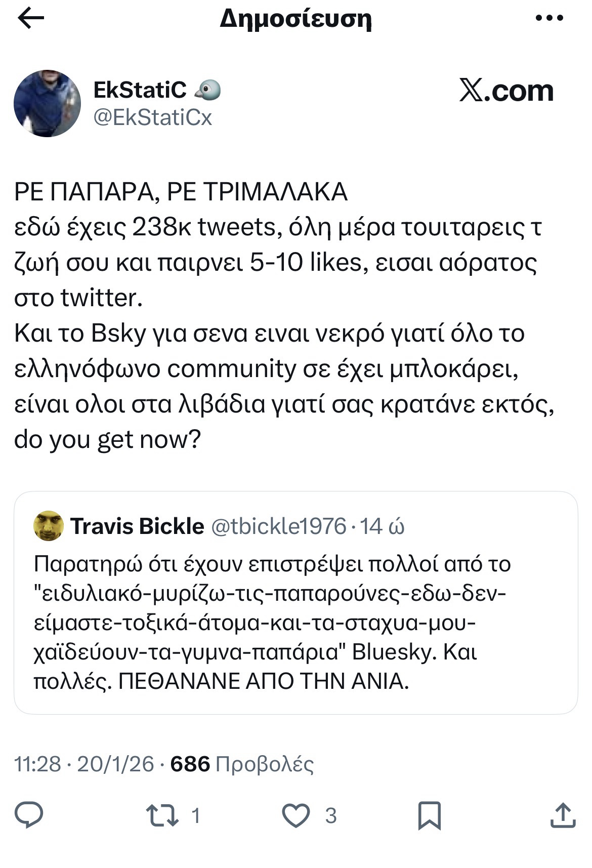The height and width of the screenshot is (868, 592).
Task: Tap the pigeon emoji badge
Action: [208, 91]
